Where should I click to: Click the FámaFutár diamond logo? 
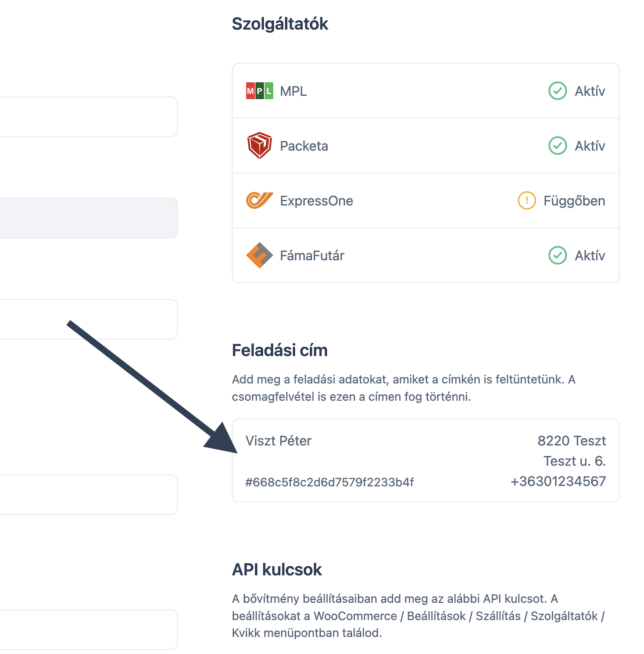pos(259,255)
